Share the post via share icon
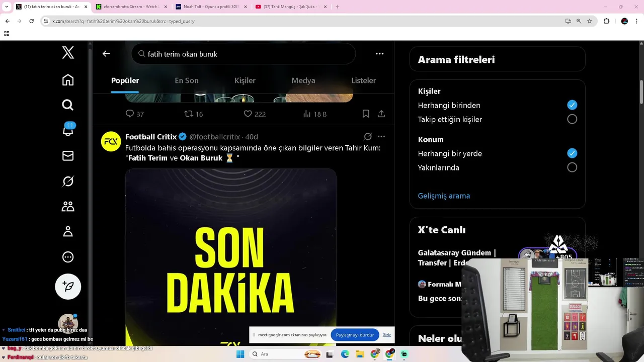This screenshot has width=644, height=362. click(381, 114)
